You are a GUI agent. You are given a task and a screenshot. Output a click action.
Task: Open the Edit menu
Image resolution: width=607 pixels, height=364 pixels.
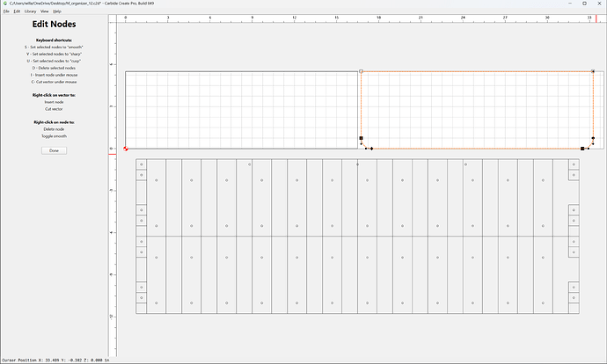[x=17, y=11]
